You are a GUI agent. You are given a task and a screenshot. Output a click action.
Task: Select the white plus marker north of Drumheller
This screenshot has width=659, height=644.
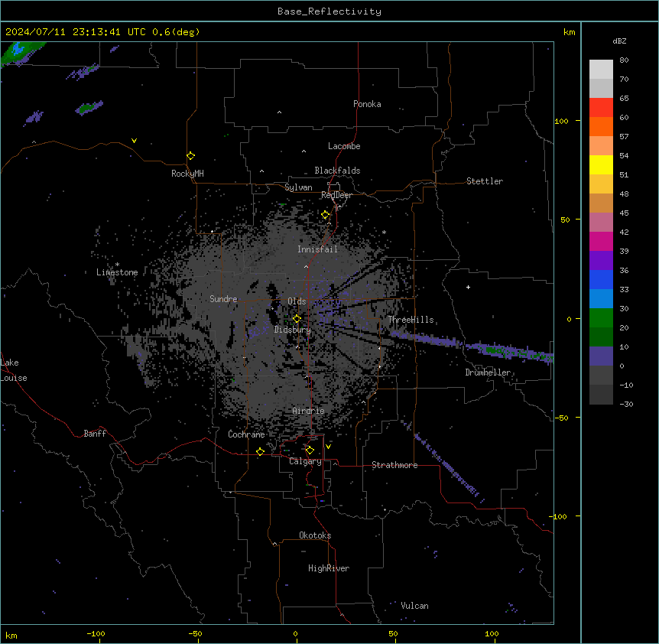pyautogui.click(x=468, y=287)
